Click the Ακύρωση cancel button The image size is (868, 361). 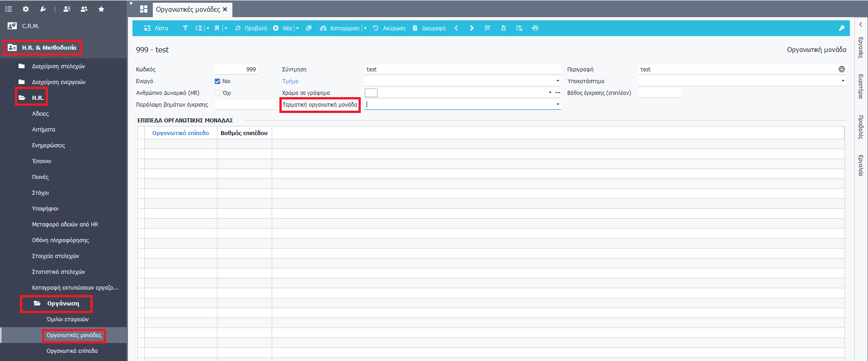point(389,28)
